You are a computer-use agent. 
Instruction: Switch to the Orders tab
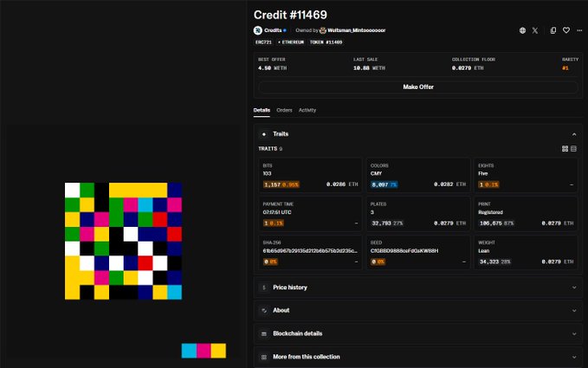[284, 110]
